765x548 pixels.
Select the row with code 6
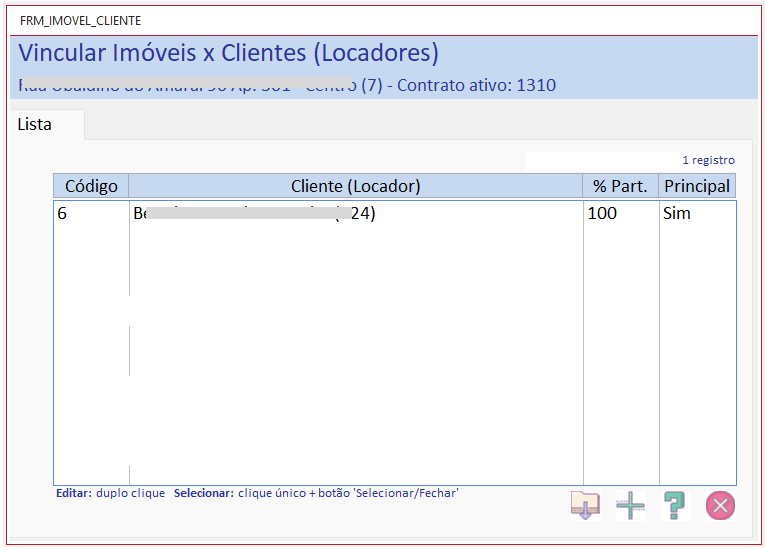click(x=395, y=213)
